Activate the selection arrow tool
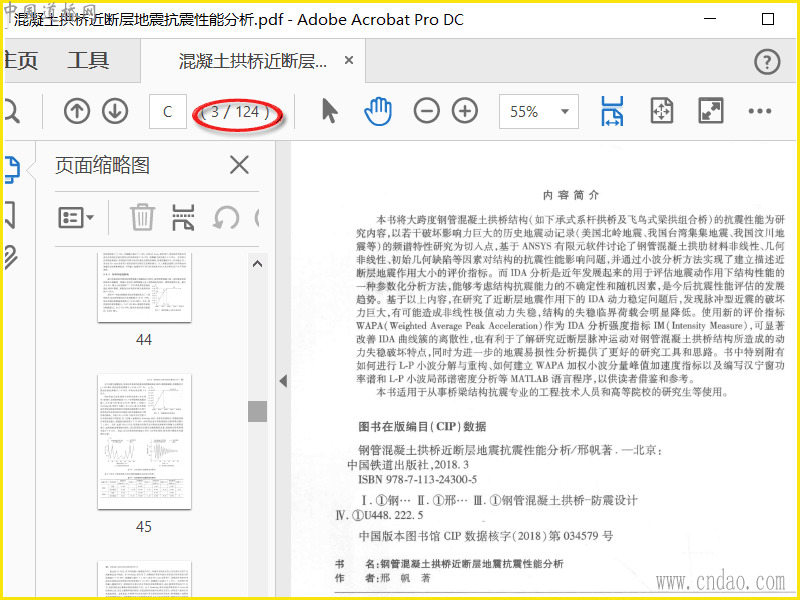 330,111
